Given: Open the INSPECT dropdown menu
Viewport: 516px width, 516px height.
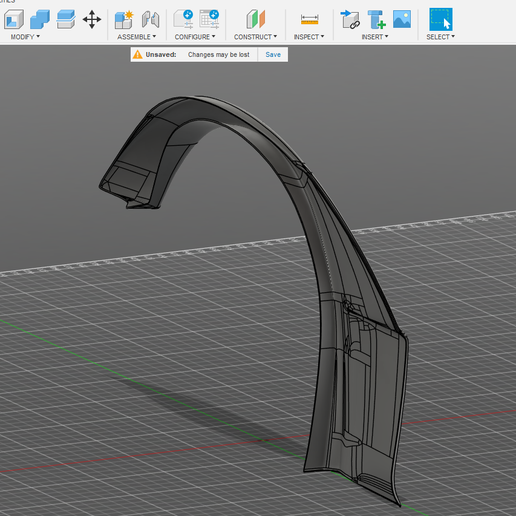Looking at the screenshot, I should 309,37.
